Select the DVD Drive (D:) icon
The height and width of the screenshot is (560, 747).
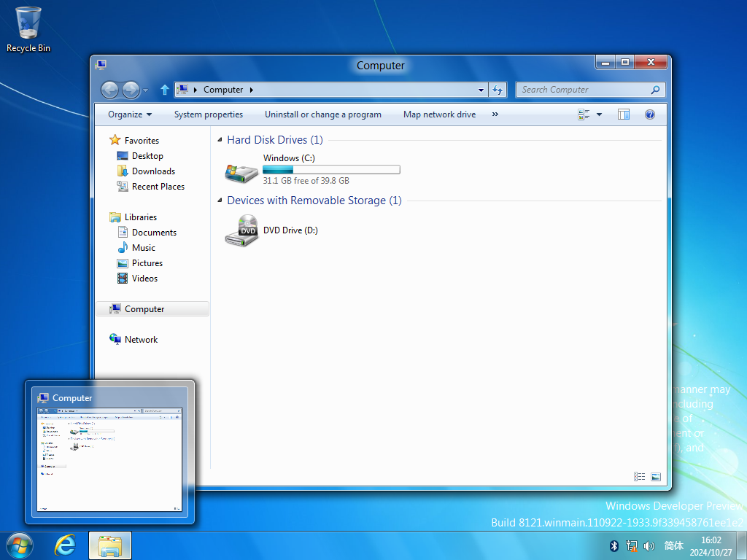(241, 230)
